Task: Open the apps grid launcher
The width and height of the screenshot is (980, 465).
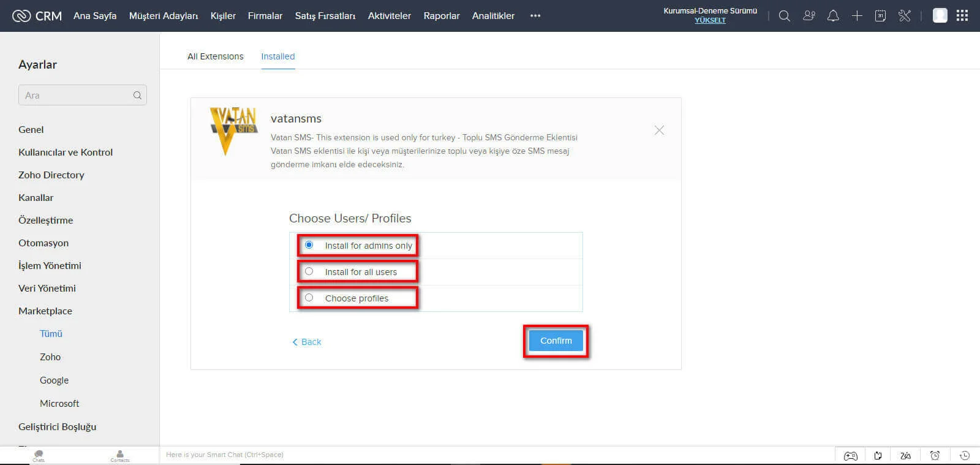Action: (x=962, y=16)
